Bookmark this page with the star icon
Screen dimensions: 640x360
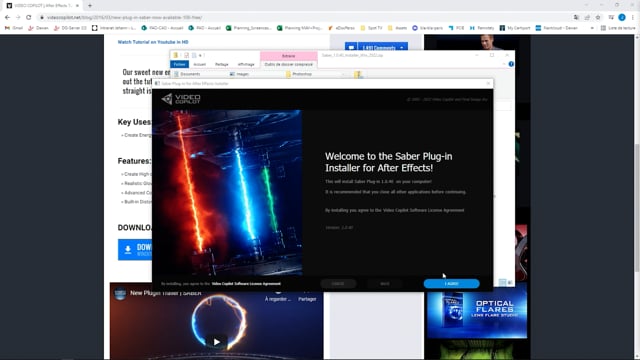pos(598,18)
